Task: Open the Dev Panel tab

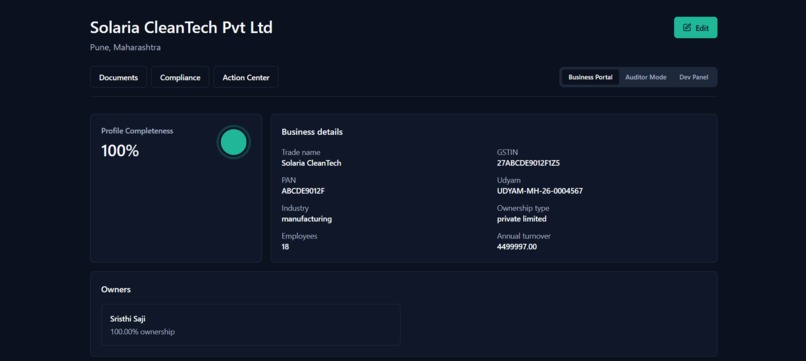Action: tap(693, 77)
